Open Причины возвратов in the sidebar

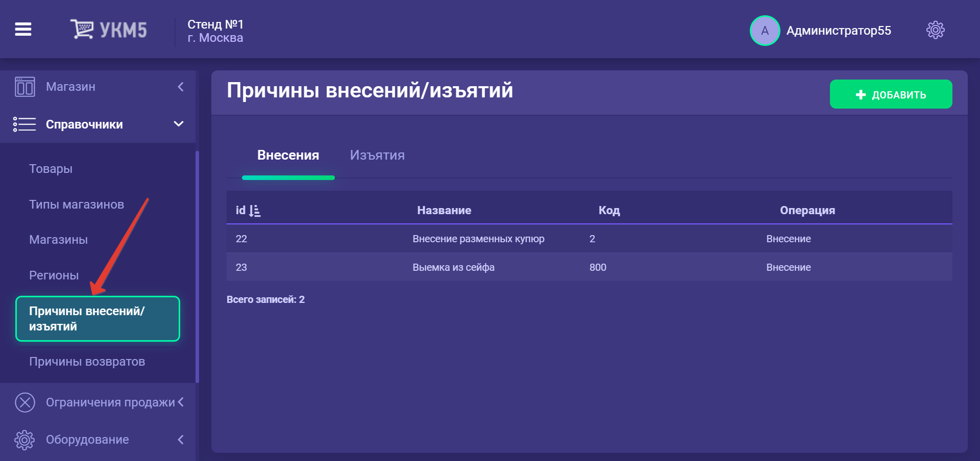87,362
